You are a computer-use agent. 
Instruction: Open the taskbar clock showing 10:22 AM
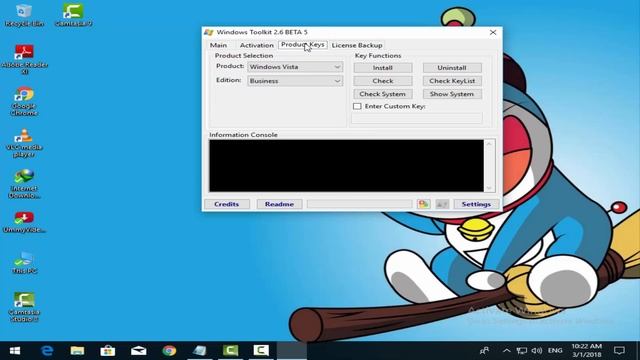click(587, 351)
